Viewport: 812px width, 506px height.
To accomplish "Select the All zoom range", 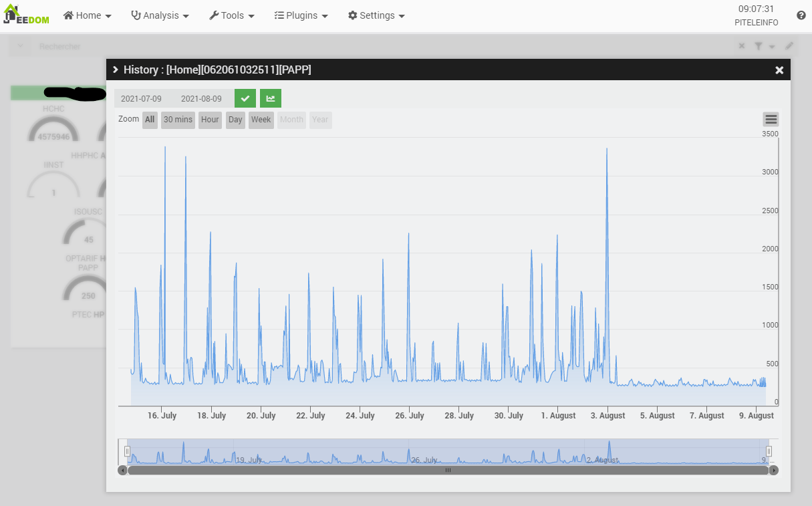I will point(150,120).
